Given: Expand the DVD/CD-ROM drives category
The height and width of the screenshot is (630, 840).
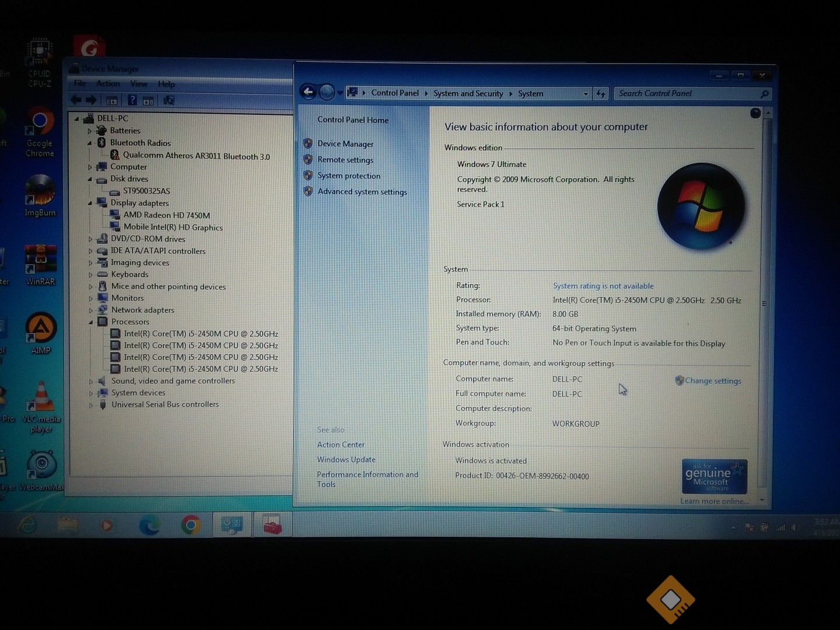Looking at the screenshot, I should tap(90, 239).
